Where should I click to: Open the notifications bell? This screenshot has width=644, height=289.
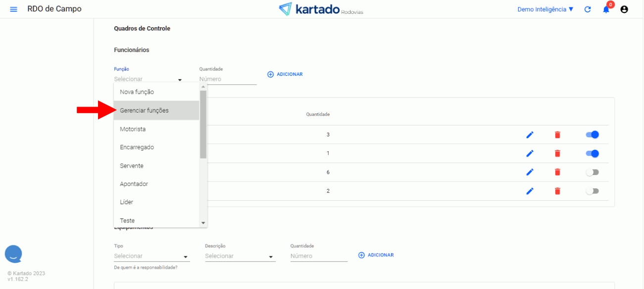click(606, 9)
